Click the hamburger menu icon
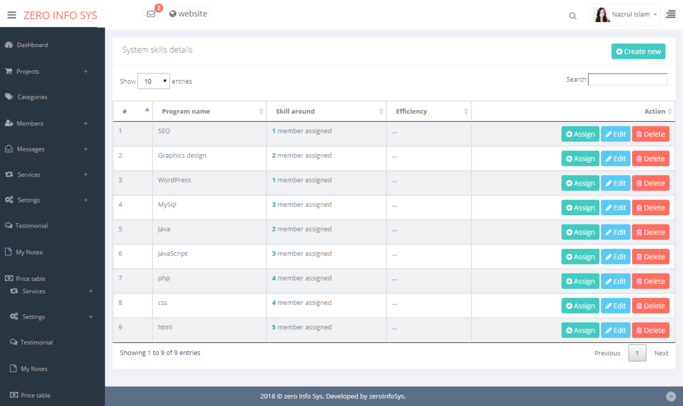 click(x=11, y=15)
